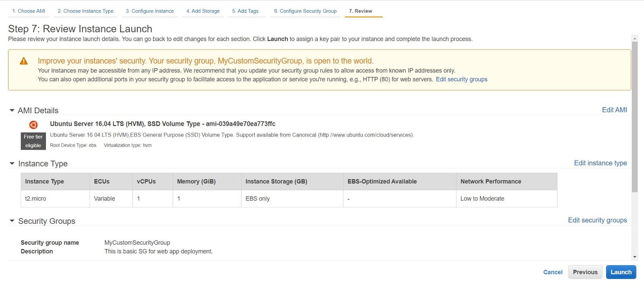The width and height of the screenshot is (644, 285).
Task: Click the Free tier eligible badge
Action: pyautogui.click(x=33, y=141)
